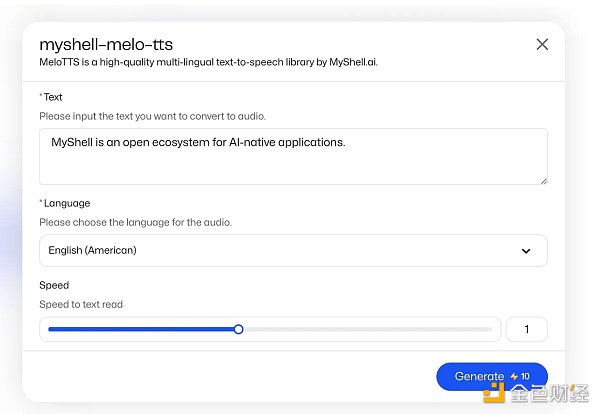
Task: Click the textarea resize handle corner
Action: click(x=543, y=180)
